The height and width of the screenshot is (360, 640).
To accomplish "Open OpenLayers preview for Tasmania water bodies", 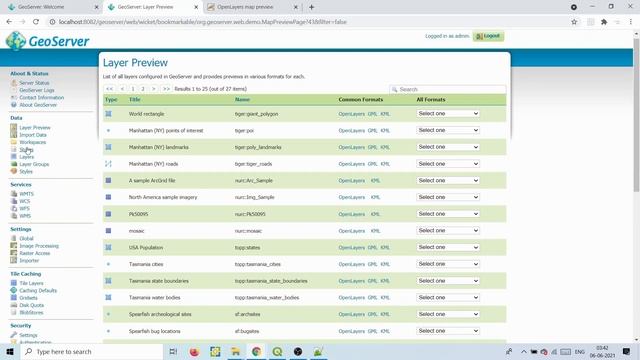I will [351, 298].
